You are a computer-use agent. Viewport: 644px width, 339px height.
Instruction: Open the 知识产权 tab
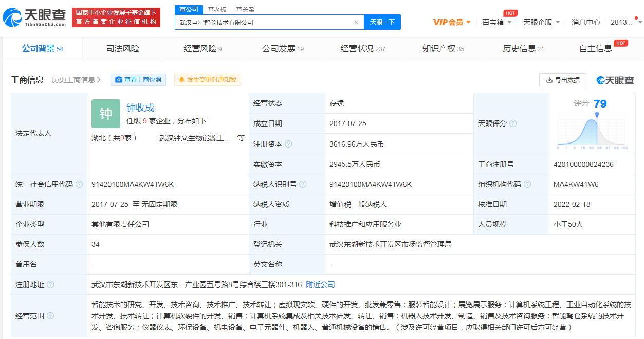point(443,49)
